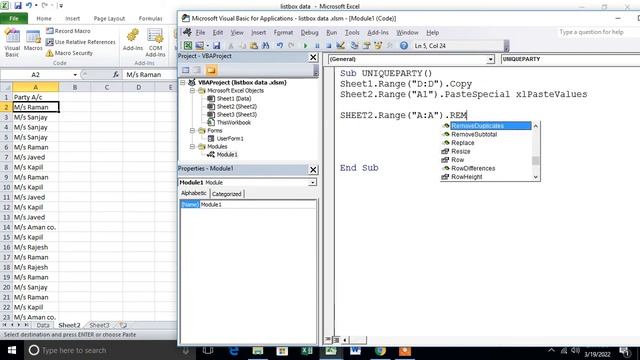640x360 pixels.
Task: Collapse VBAProject (listbox data.xlsm) tree node
Action: (x=183, y=82)
